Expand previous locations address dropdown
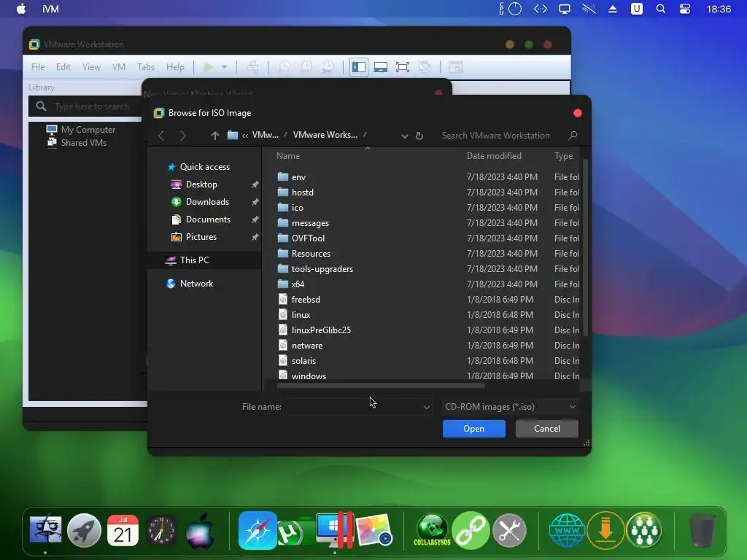Viewport: 747px width, 560px height. point(404,136)
